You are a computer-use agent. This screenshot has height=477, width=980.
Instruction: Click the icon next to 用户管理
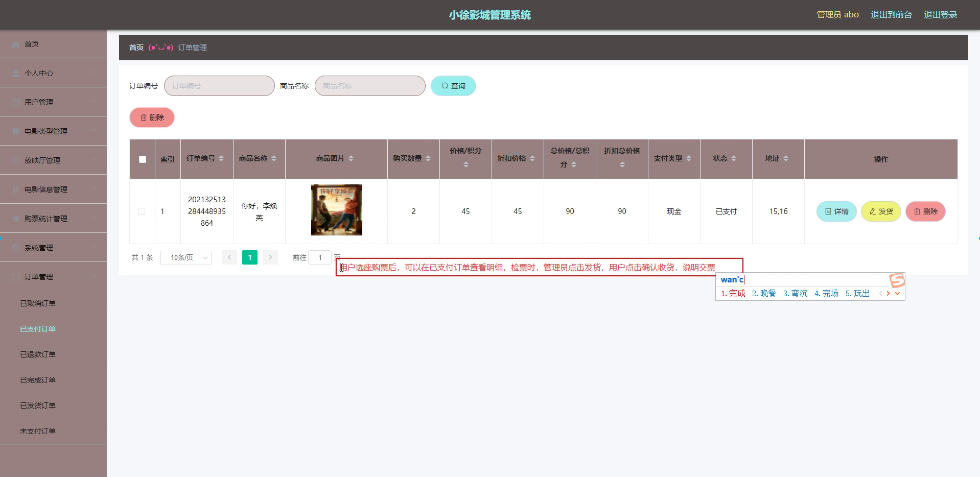(x=16, y=103)
